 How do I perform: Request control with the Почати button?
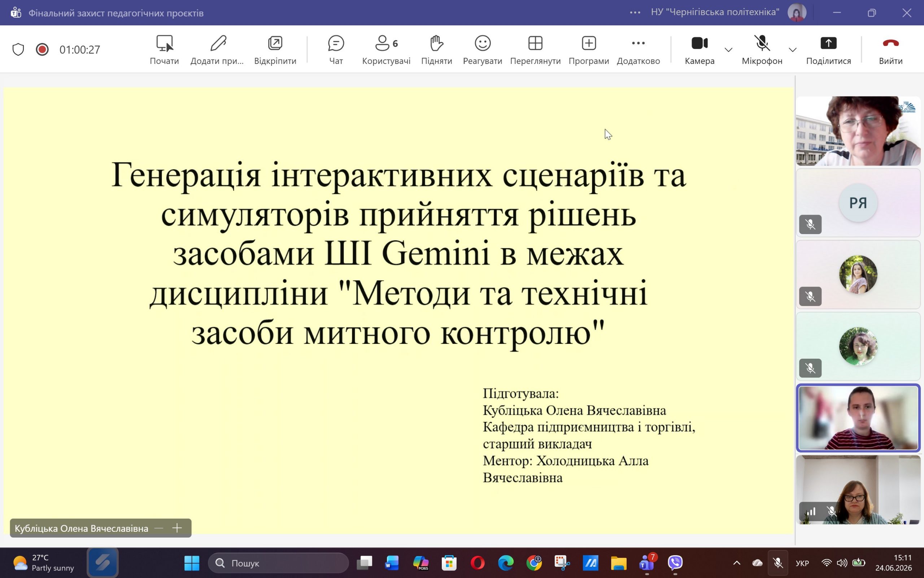[x=164, y=50]
